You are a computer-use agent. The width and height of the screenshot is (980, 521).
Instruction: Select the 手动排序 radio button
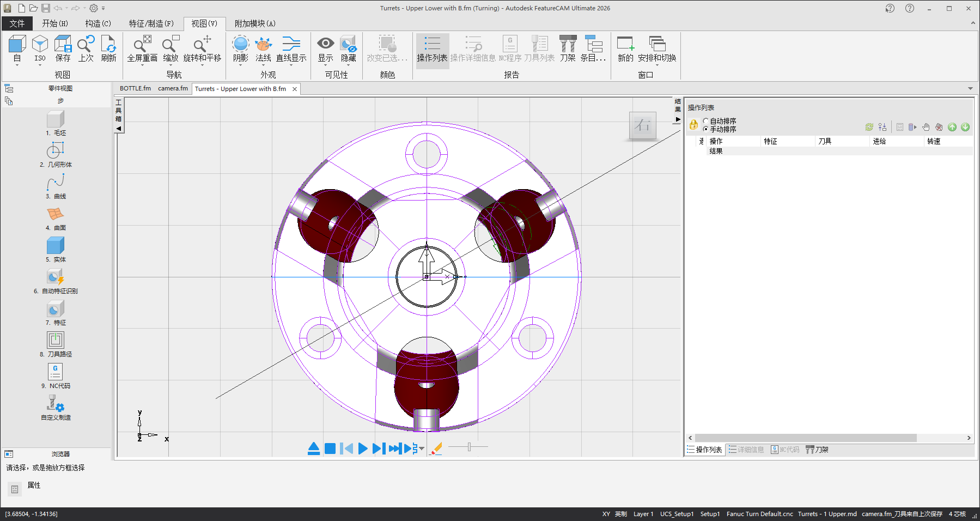pyautogui.click(x=706, y=129)
